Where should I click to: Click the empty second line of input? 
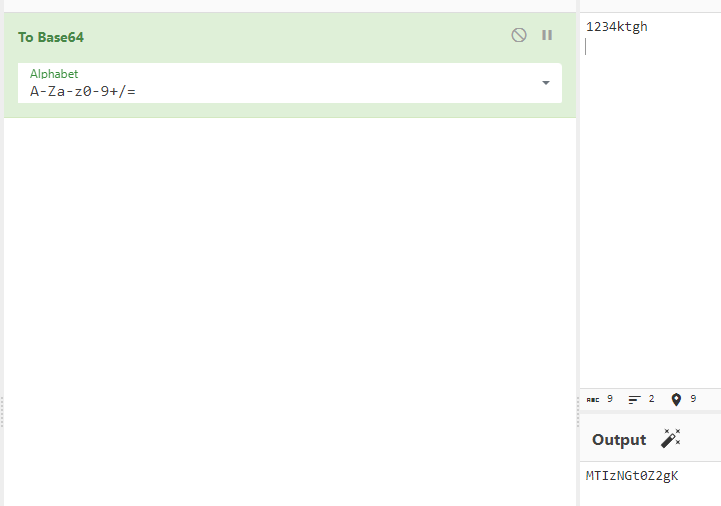point(651,47)
